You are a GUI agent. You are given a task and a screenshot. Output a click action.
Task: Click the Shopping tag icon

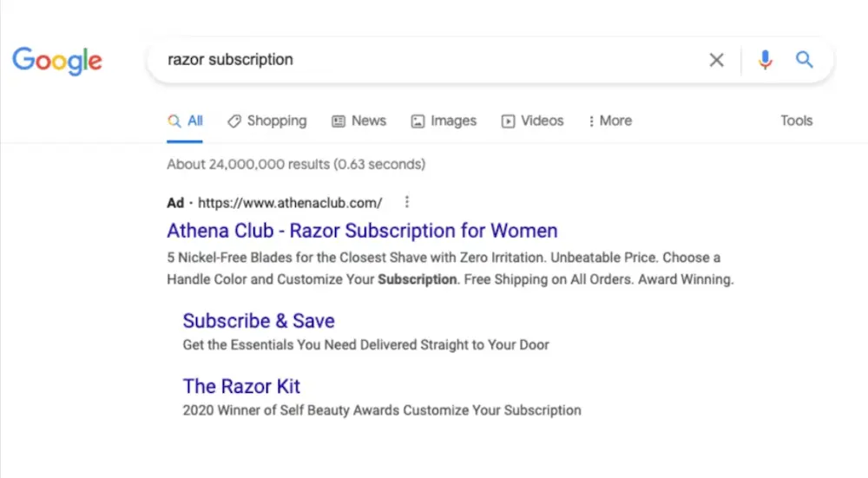tap(234, 121)
